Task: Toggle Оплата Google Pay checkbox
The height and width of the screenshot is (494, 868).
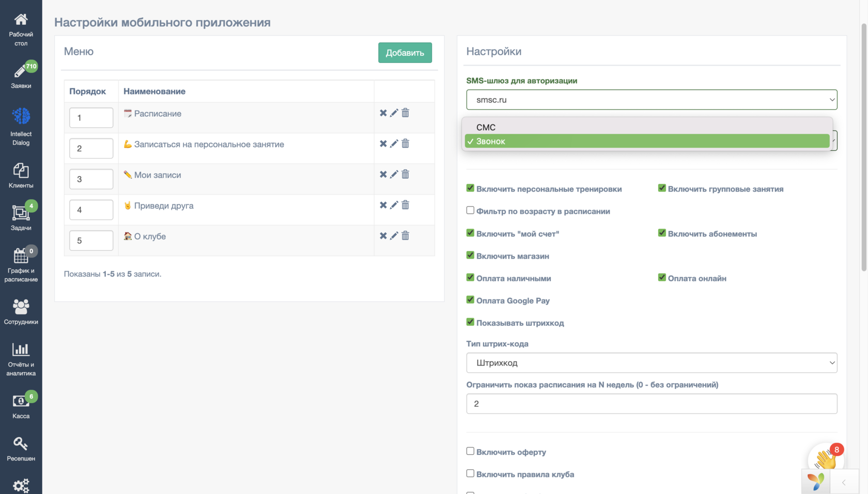Action: click(x=470, y=299)
